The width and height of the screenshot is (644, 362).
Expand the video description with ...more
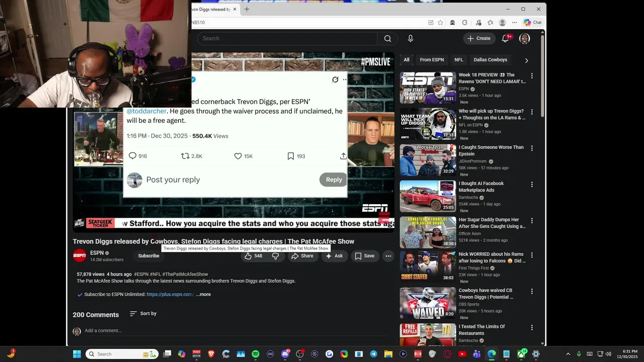(x=203, y=295)
